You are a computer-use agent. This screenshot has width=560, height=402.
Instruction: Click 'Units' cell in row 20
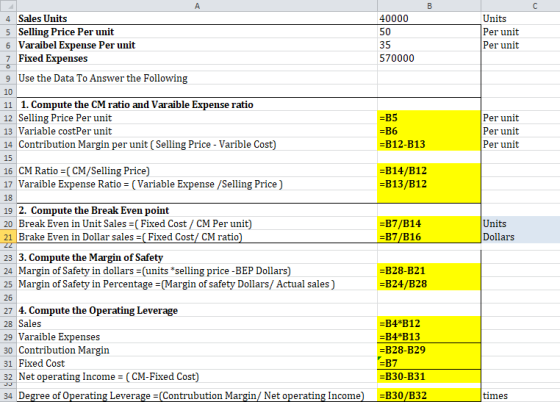tap(521, 223)
